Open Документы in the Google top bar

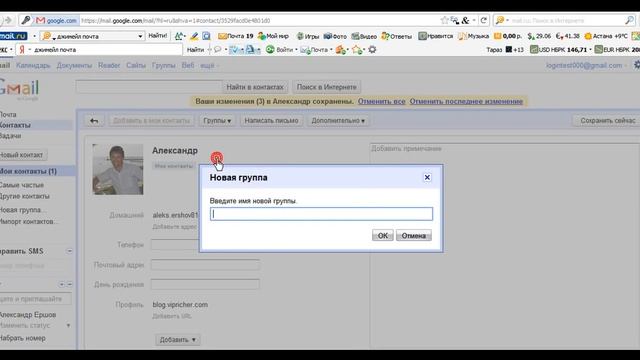click(74, 65)
